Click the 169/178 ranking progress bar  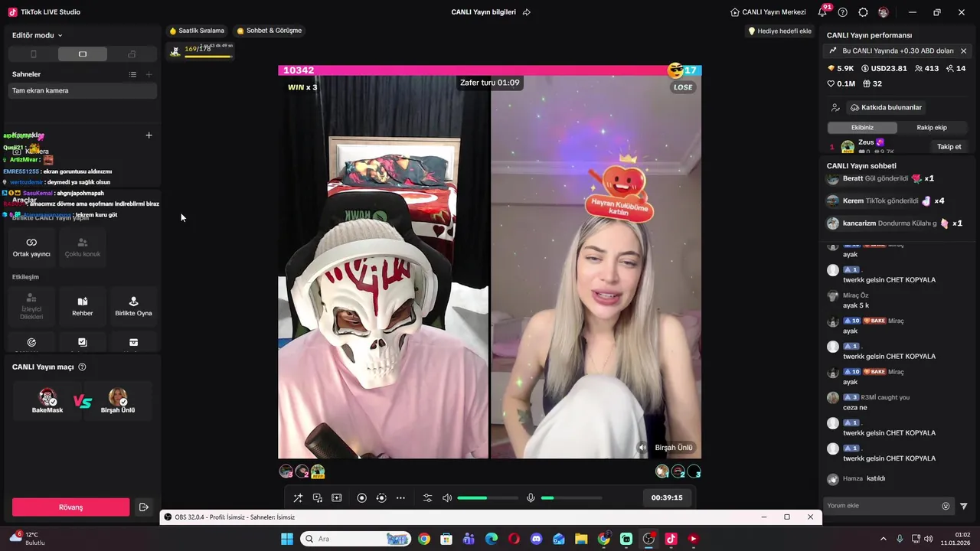click(x=201, y=51)
